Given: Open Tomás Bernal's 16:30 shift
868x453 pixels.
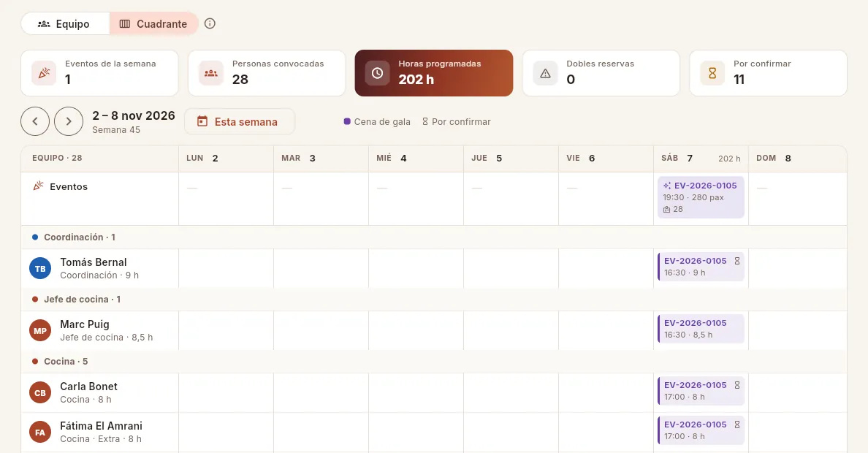Looking at the screenshot, I should (701, 267).
